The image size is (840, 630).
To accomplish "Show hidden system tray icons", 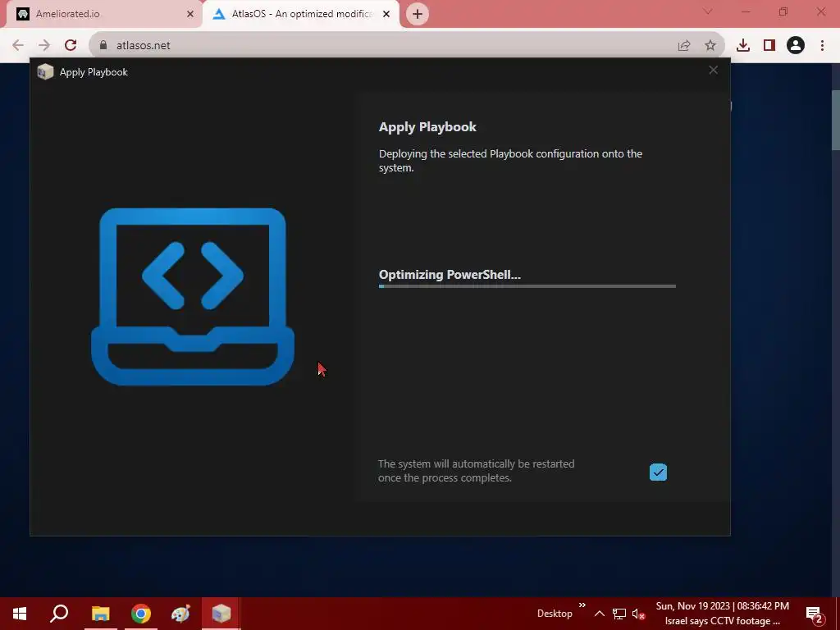I will click(600, 614).
